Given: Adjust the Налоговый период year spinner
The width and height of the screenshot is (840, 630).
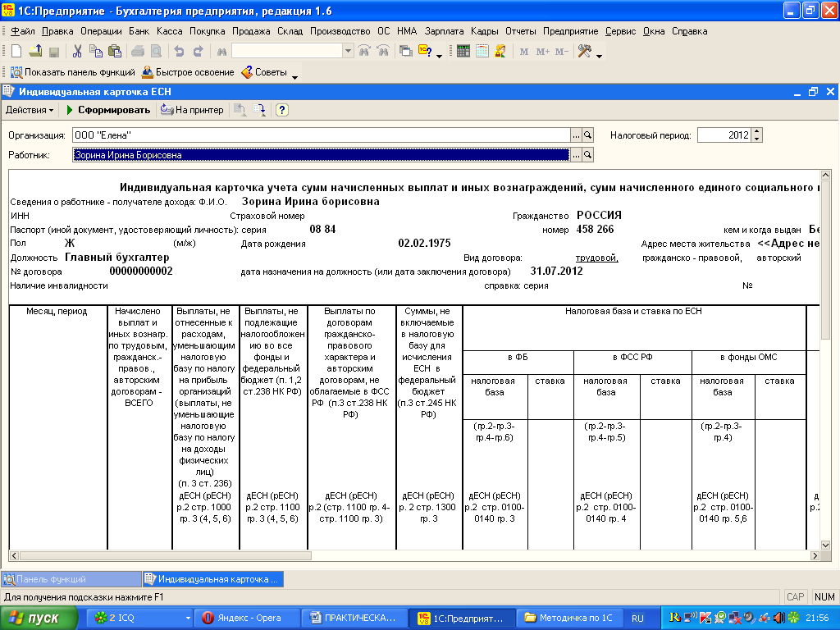Looking at the screenshot, I should pos(756,135).
